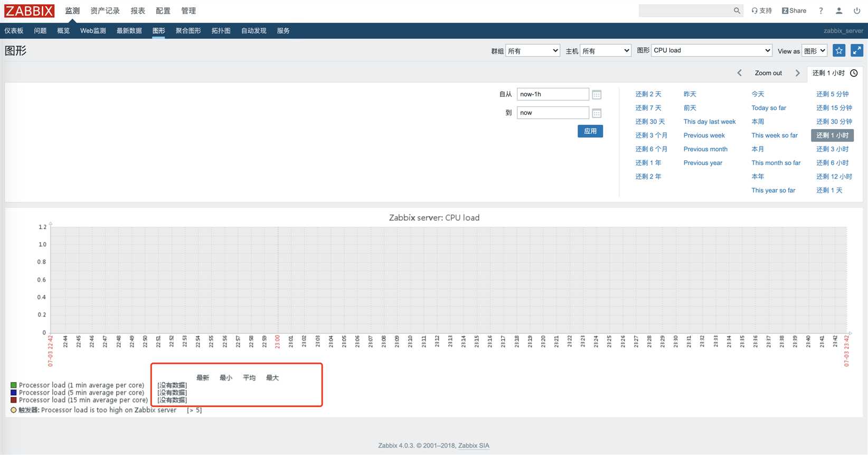Go to 自动发现 discovery submenu
This screenshot has height=455, width=868.
[254, 31]
